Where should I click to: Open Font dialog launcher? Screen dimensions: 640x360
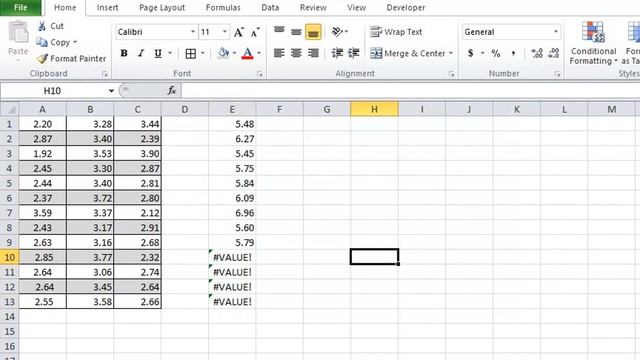(x=260, y=74)
